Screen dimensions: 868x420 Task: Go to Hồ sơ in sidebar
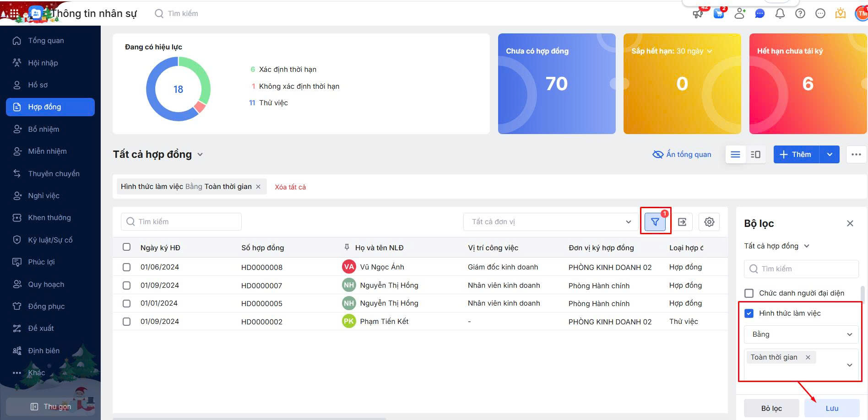coord(38,85)
